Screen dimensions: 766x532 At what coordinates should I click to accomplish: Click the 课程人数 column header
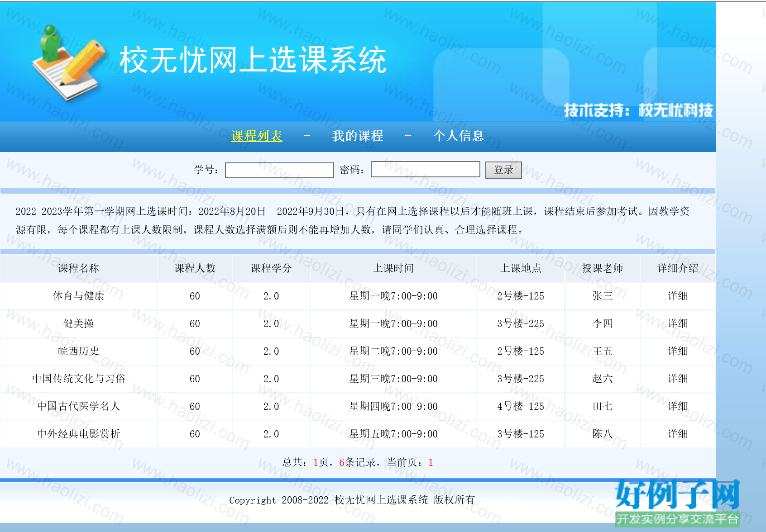tap(195, 268)
